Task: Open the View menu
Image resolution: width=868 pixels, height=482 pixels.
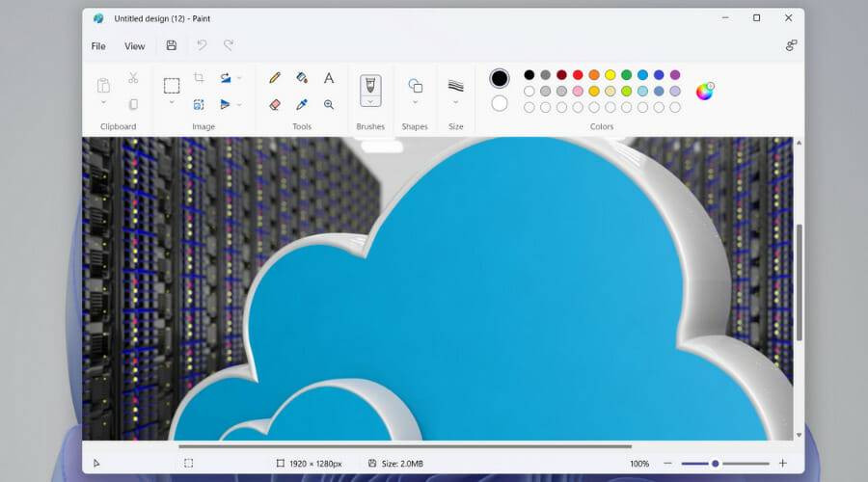Action: point(134,46)
